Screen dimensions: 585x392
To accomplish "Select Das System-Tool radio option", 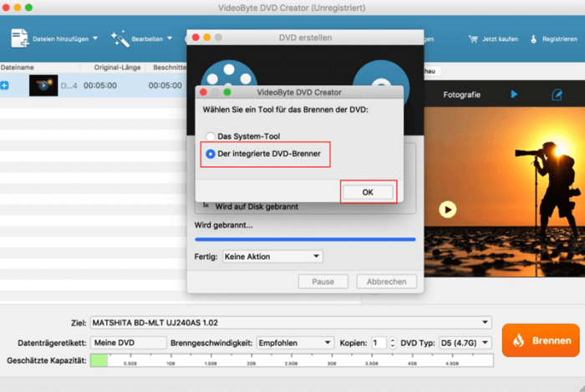I will [211, 136].
